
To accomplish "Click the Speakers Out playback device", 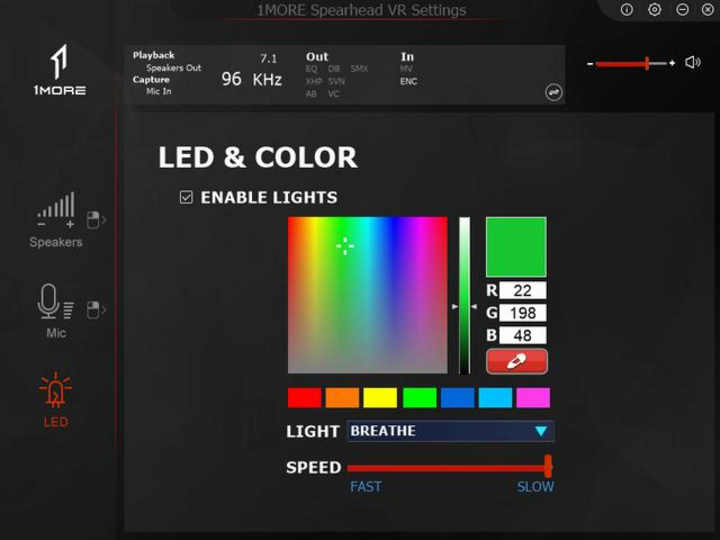I will click(x=174, y=68).
